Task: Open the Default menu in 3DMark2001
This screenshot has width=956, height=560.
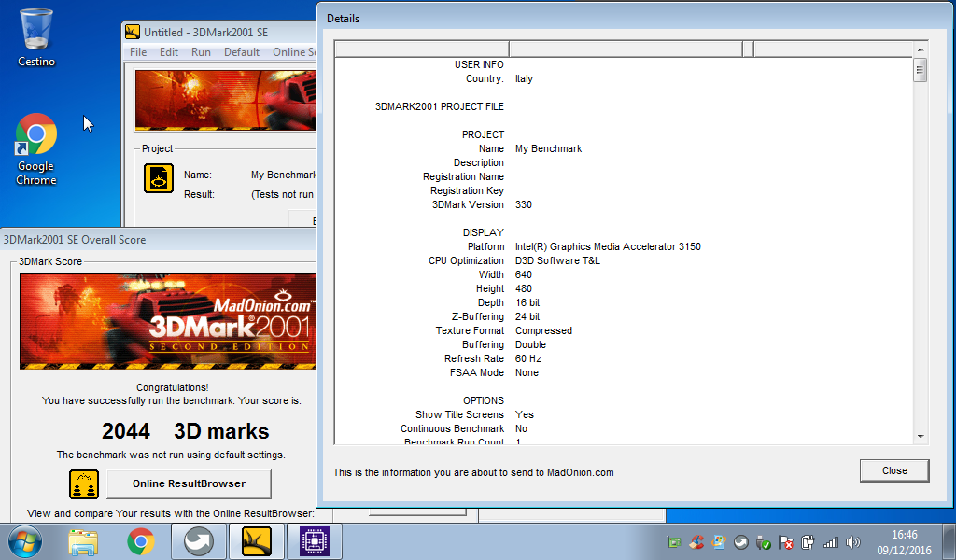Action: tap(242, 51)
